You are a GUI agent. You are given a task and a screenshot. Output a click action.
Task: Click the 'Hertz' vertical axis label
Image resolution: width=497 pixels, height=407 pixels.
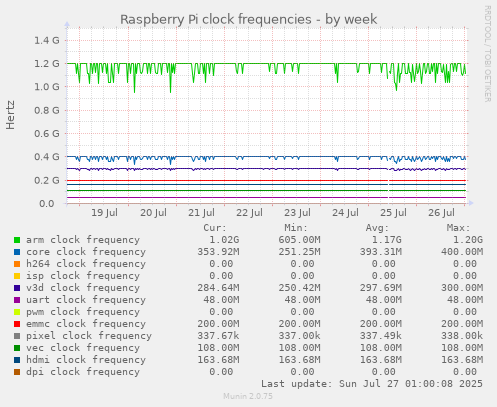tap(10, 115)
